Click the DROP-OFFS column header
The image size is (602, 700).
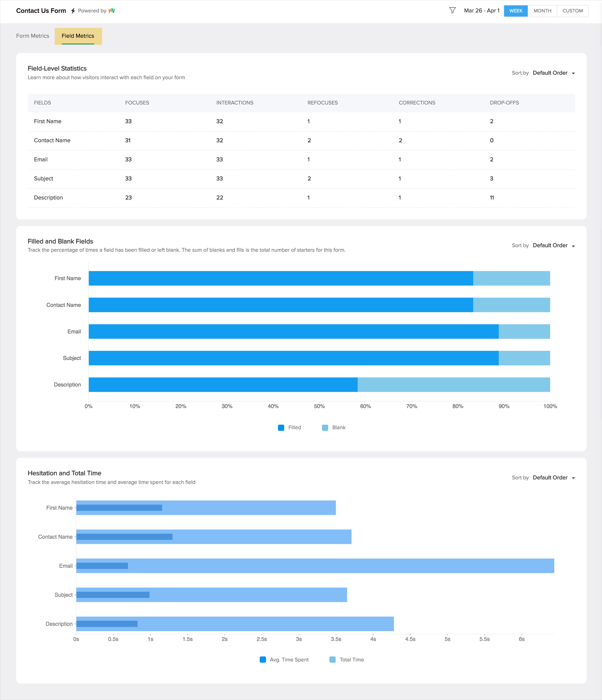point(504,103)
